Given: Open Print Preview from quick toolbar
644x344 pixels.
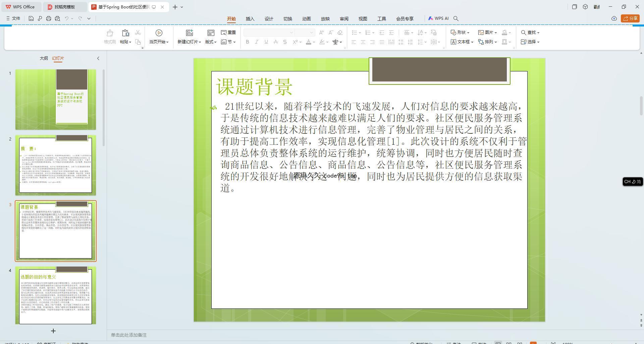Looking at the screenshot, I should click(x=57, y=18).
